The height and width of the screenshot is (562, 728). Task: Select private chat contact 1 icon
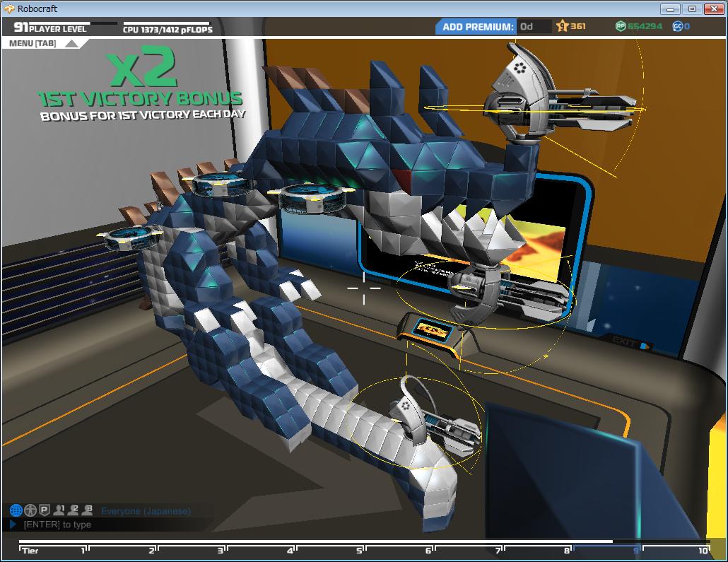[x=59, y=510]
